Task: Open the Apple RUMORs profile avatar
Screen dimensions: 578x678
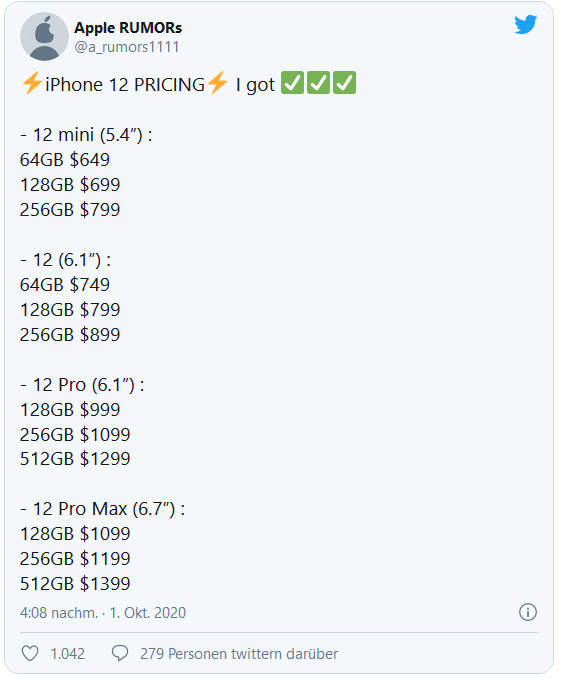Action: coord(45,36)
